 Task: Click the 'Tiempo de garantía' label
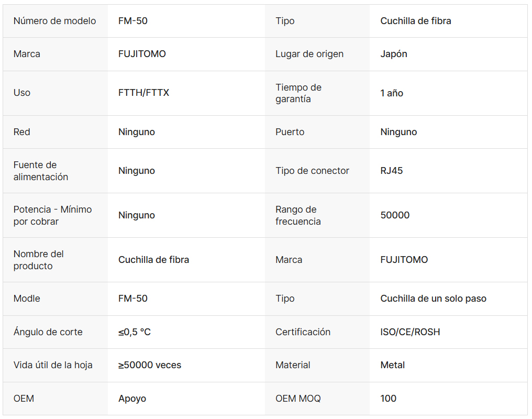(298, 93)
